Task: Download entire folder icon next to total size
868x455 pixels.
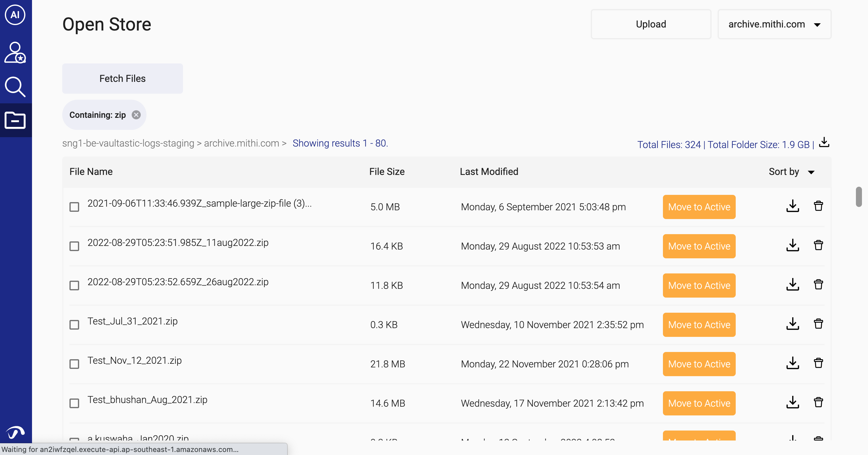Action: click(824, 142)
